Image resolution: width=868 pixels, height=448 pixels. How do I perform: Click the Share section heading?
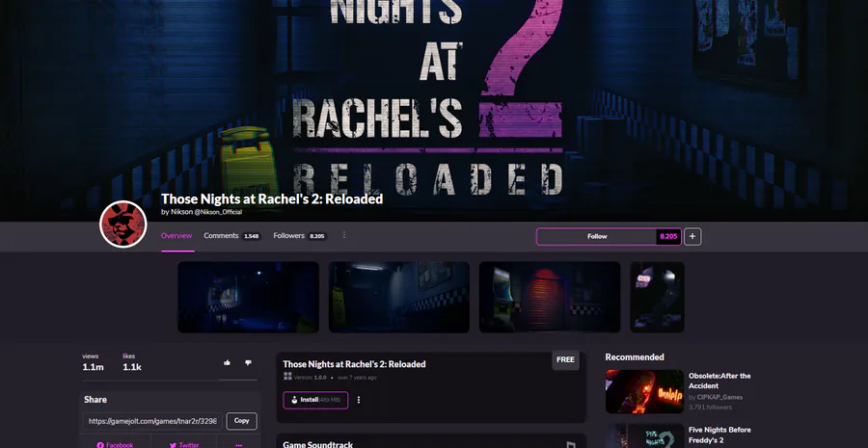95,399
